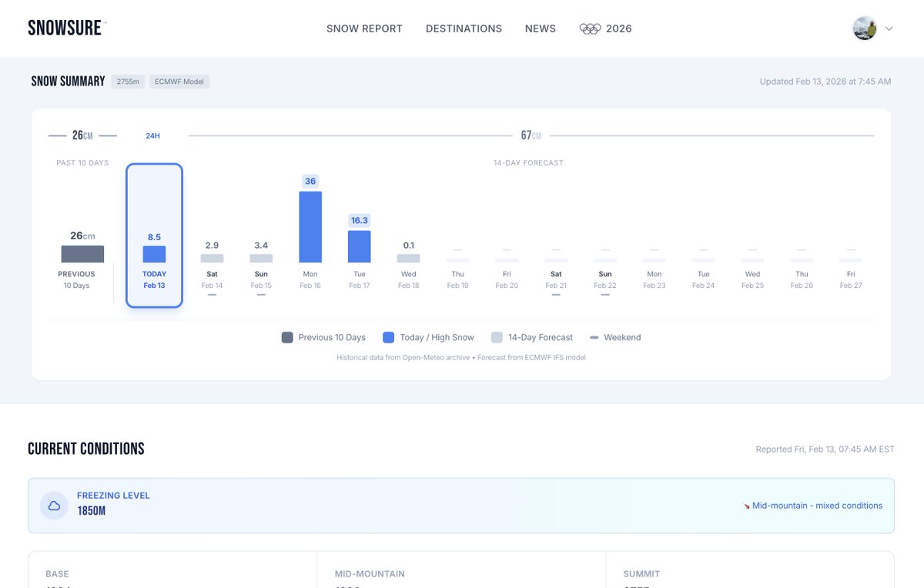The width and height of the screenshot is (924, 588).
Task: Click the Thu Feb 19 day label
Action: tap(457, 279)
